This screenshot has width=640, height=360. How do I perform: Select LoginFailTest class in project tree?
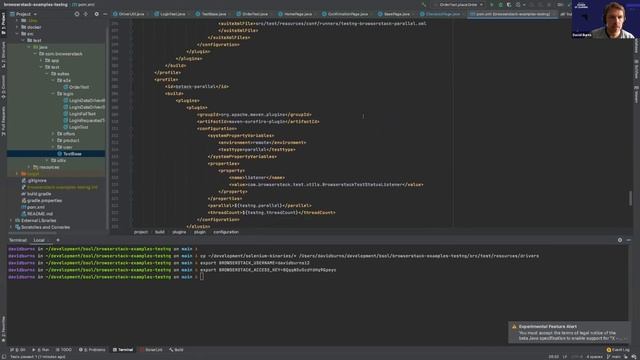pyautogui.click(x=79, y=113)
